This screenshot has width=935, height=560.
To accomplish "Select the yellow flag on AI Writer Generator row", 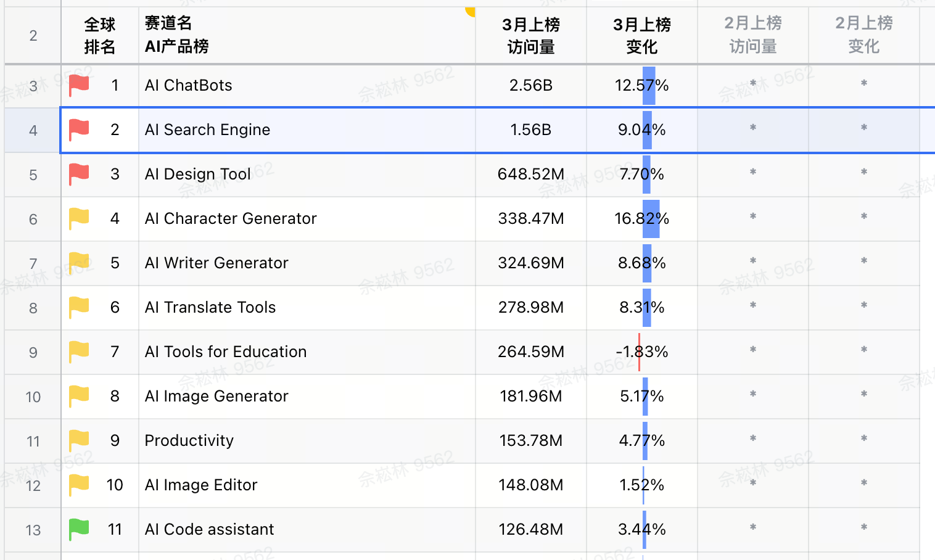I will tap(78, 263).
